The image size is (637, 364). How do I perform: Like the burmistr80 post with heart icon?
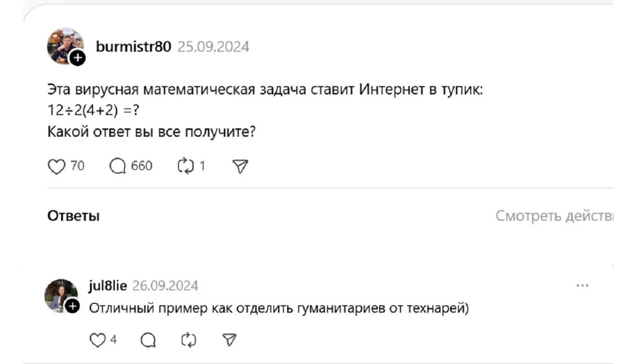[57, 166]
